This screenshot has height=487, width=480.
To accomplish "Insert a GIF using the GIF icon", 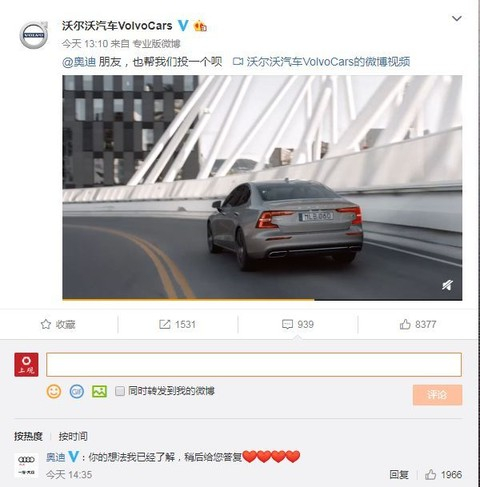I will coord(77,391).
